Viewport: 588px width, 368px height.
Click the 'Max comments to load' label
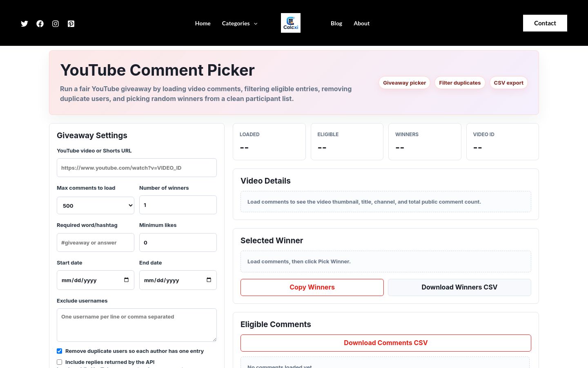[x=86, y=188]
